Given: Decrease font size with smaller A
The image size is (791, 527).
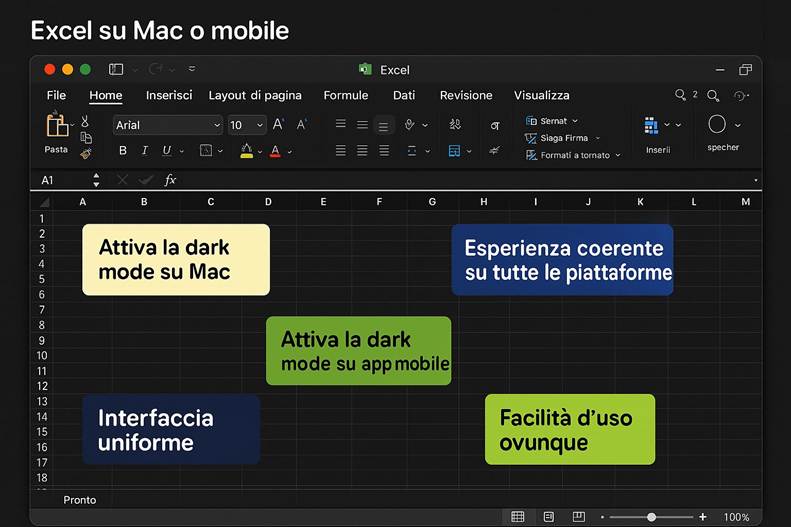Looking at the screenshot, I should [302, 125].
